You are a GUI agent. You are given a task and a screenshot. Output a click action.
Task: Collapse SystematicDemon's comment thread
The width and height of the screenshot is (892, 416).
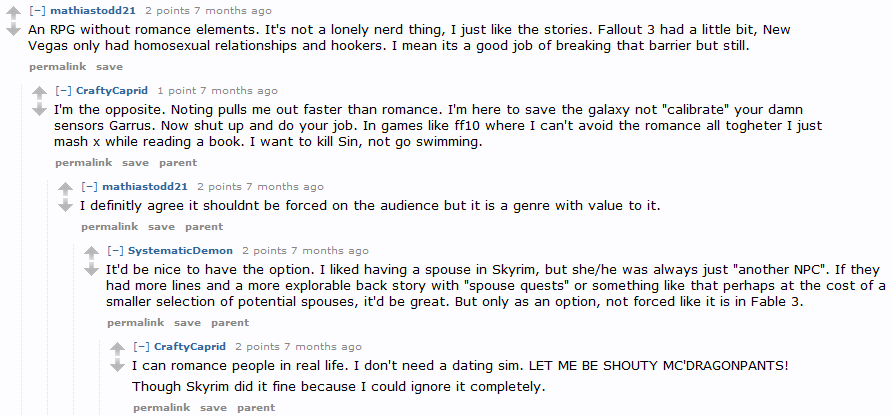click(116, 251)
